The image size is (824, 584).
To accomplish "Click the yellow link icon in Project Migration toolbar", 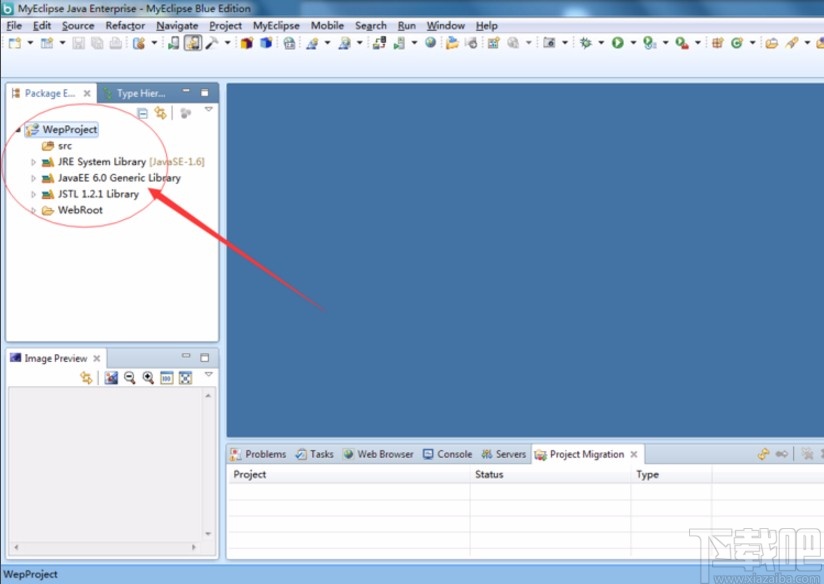I will 763,454.
